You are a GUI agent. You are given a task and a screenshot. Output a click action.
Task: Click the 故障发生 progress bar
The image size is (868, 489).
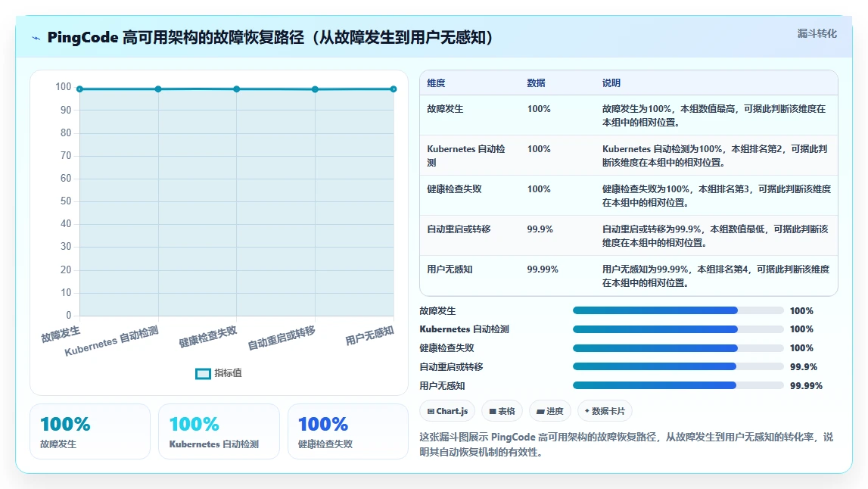[678, 310]
